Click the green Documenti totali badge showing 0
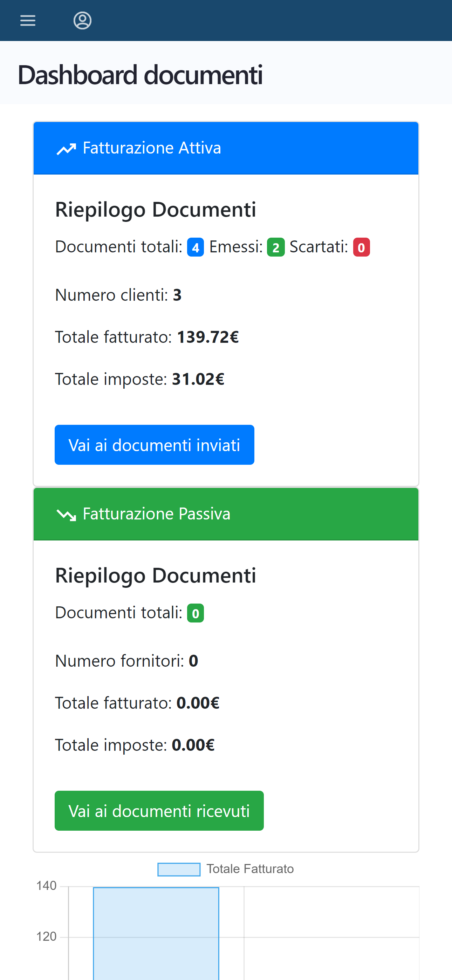 pyautogui.click(x=195, y=613)
